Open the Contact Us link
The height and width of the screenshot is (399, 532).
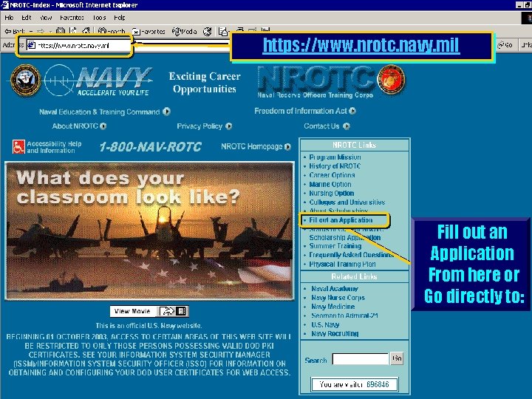coord(321,126)
